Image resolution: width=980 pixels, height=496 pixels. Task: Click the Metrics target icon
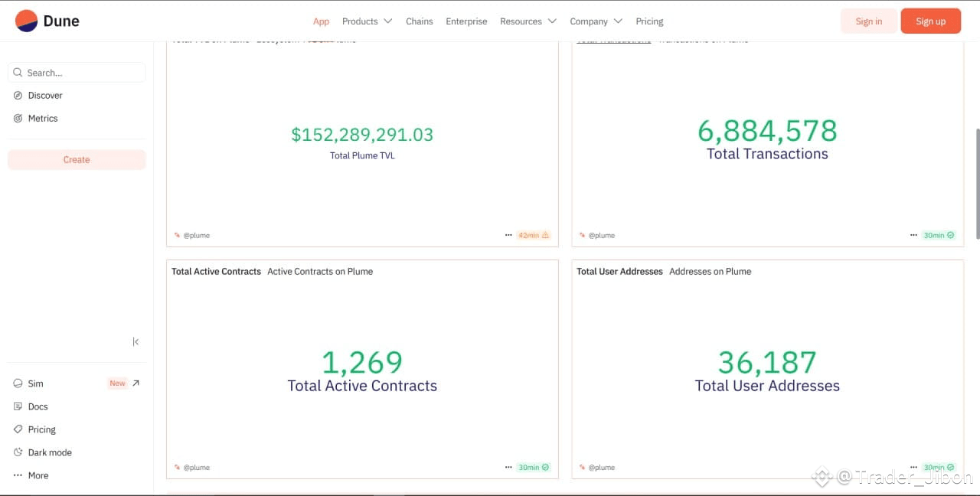click(18, 119)
